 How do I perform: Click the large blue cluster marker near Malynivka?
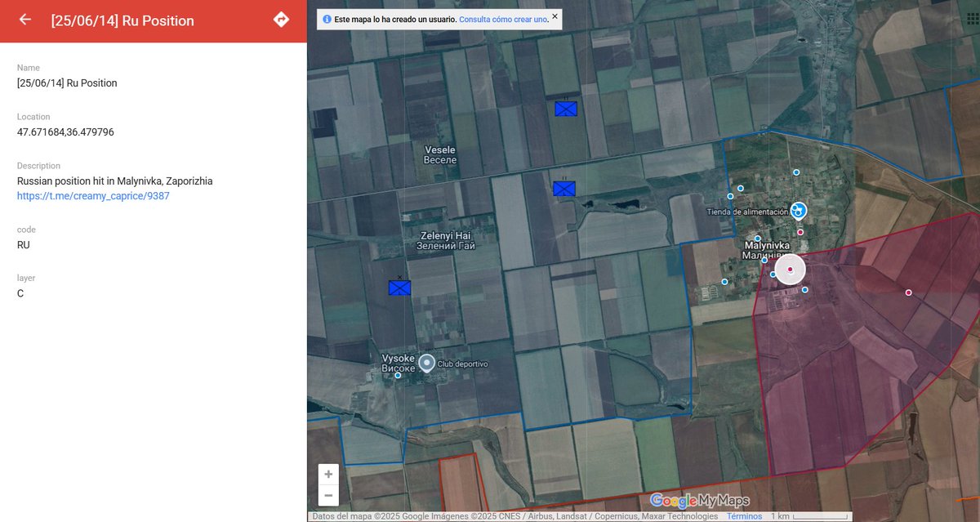pyautogui.click(x=797, y=210)
